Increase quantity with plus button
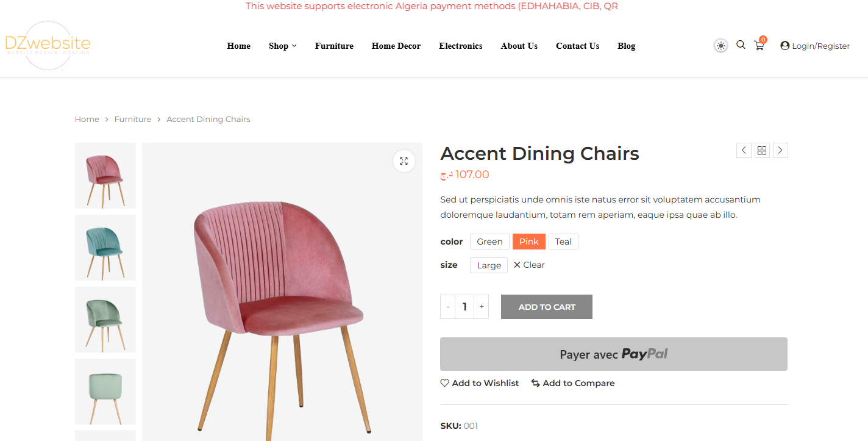Viewport: 868px width, 441px height. (482, 307)
